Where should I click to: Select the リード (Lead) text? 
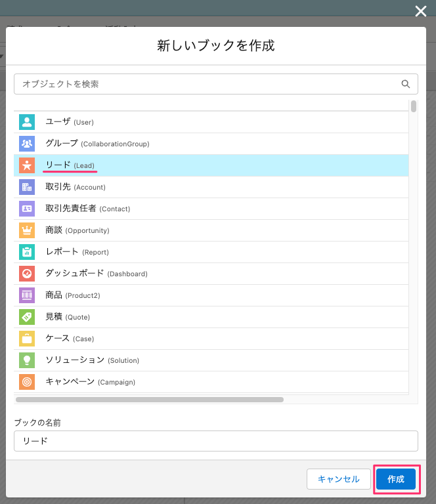point(70,165)
